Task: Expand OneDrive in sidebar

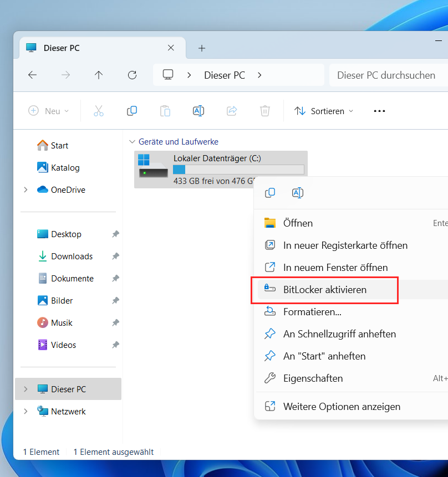Action: click(x=26, y=189)
